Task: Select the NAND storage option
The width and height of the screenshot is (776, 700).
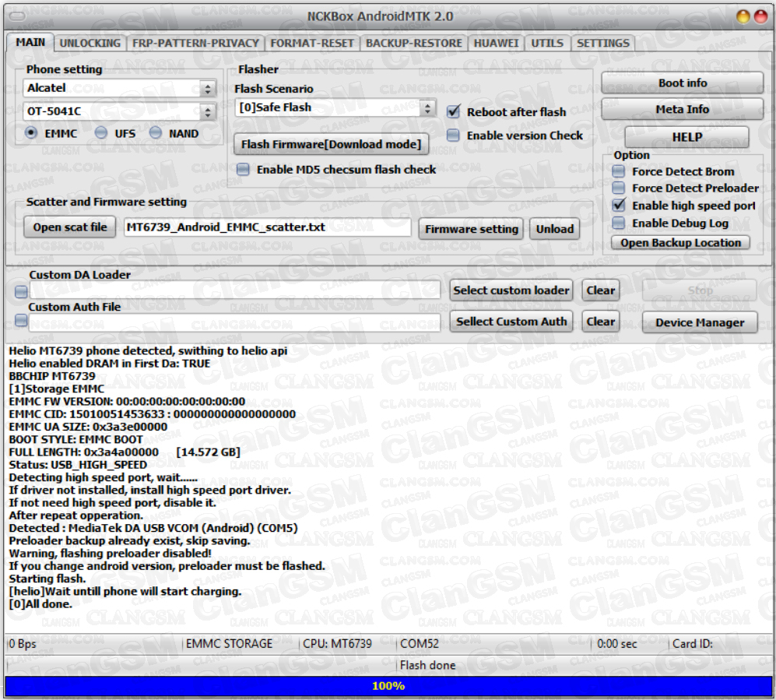Action: 156,132
